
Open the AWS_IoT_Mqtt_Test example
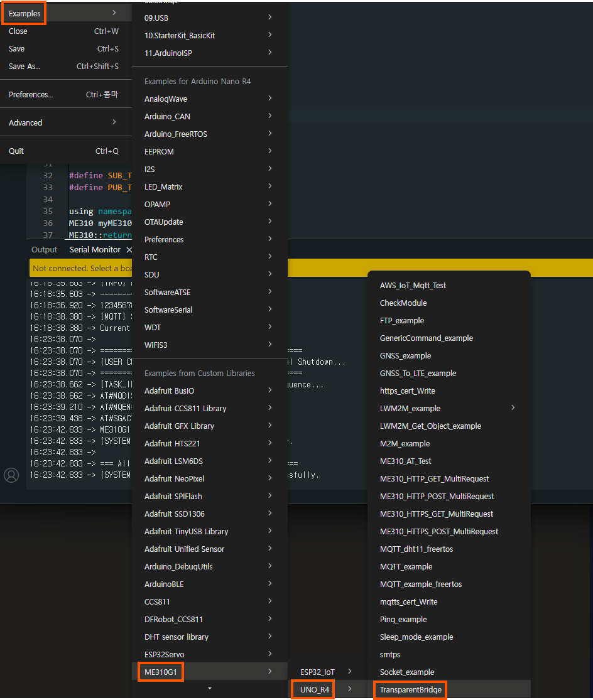(x=449, y=285)
